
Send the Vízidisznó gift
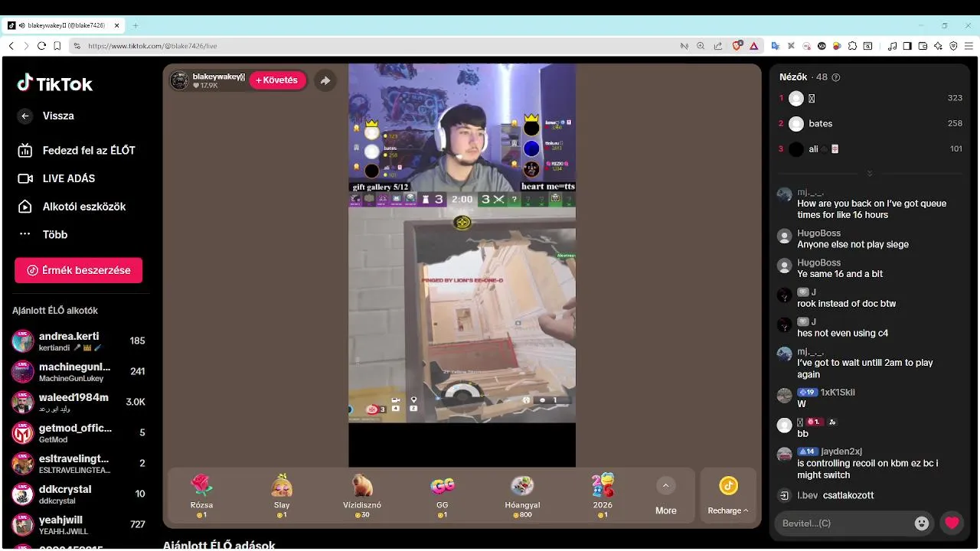(362, 495)
